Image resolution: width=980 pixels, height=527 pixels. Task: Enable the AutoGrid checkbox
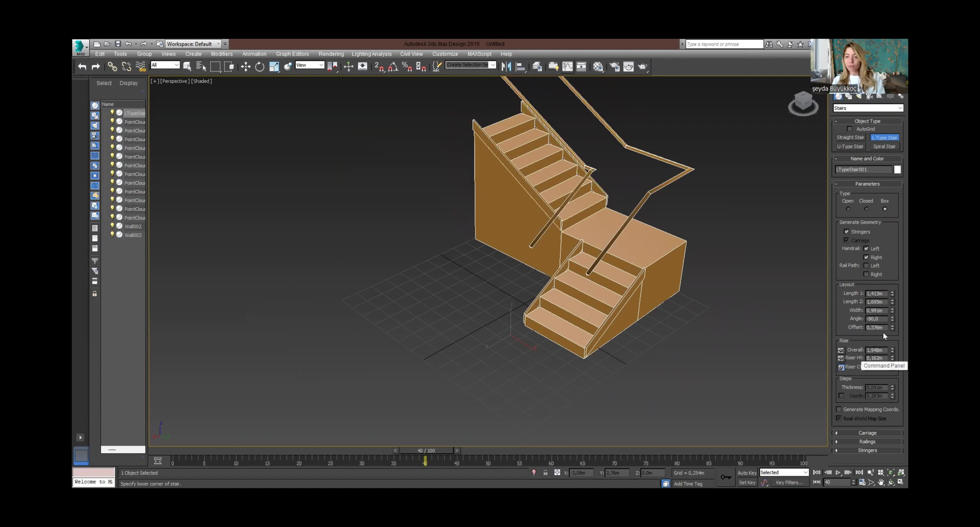click(x=850, y=129)
